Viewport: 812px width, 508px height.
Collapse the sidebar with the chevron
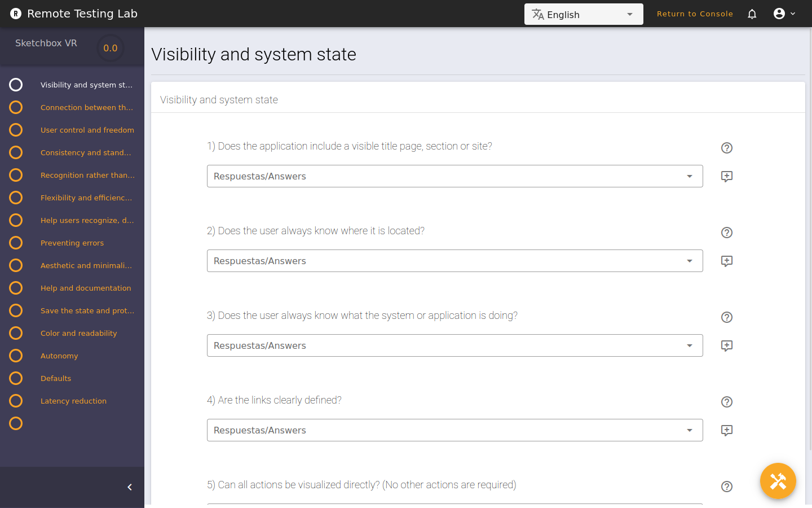(129, 487)
